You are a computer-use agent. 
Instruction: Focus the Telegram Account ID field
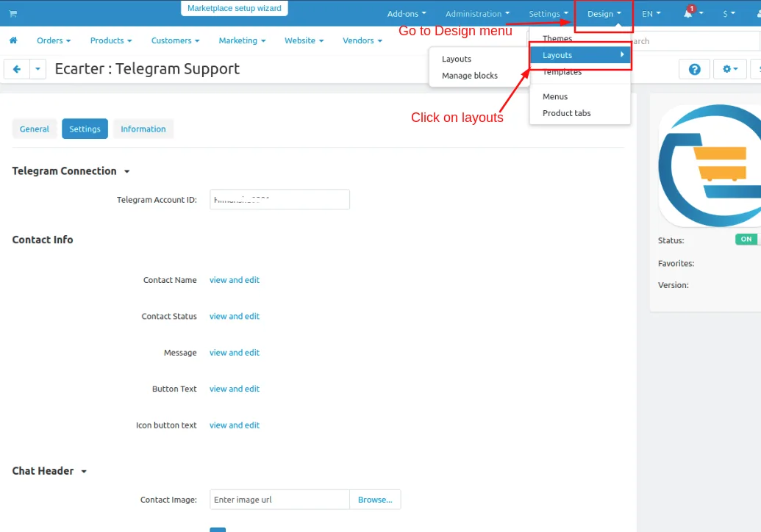279,199
